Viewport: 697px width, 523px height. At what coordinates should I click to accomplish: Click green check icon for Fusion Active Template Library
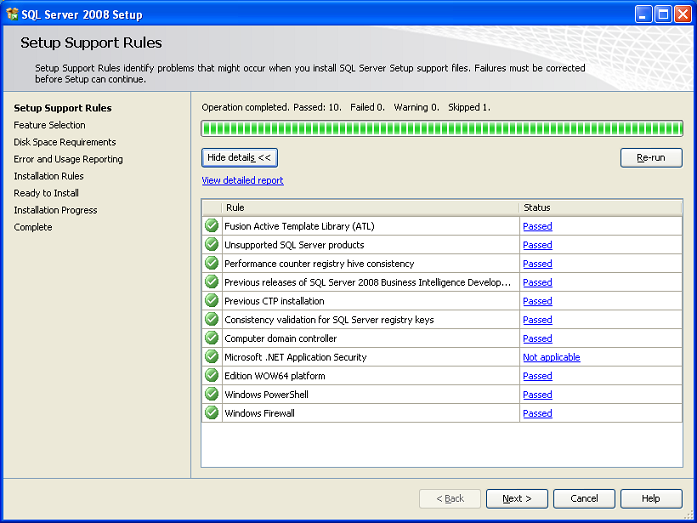pos(212,226)
